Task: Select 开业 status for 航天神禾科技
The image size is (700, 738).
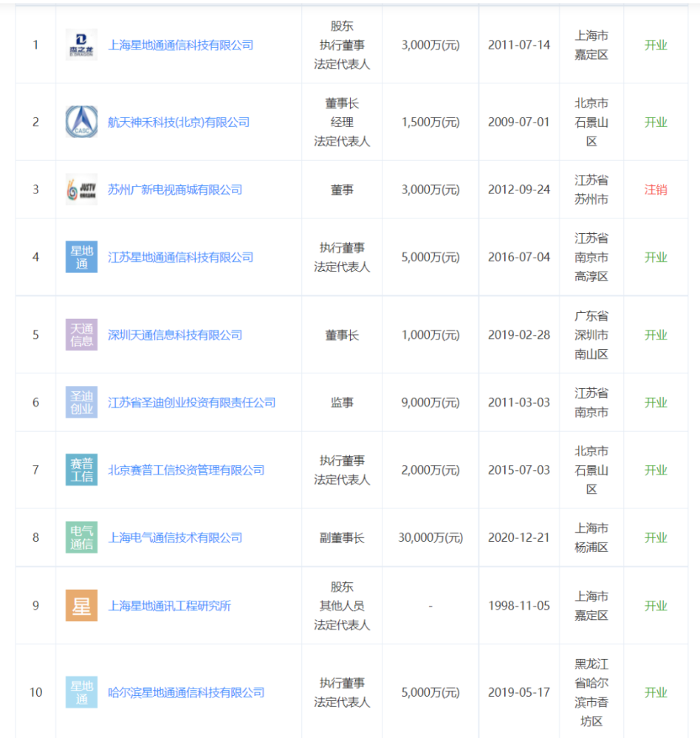Action: point(656,123)
